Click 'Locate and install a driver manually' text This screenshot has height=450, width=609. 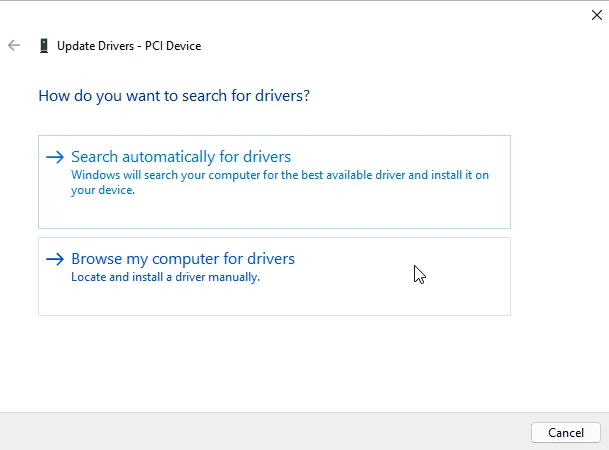[165, 277]
